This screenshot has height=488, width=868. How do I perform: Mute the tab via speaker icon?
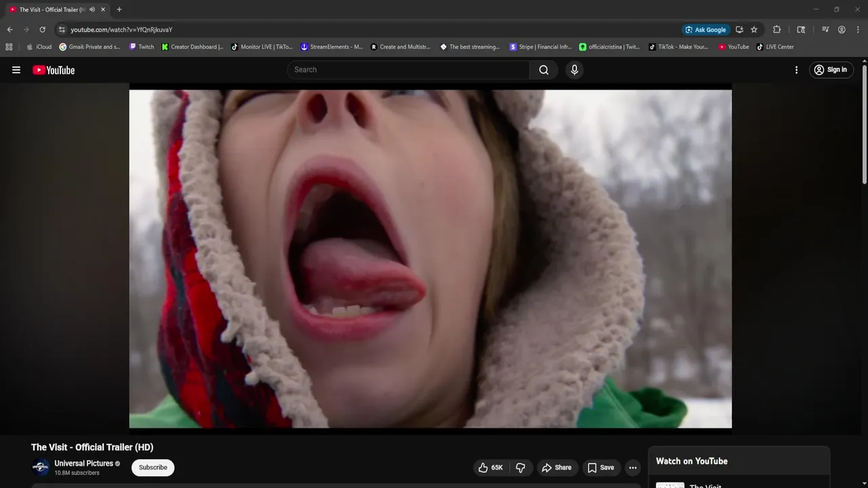click(92, 9)
